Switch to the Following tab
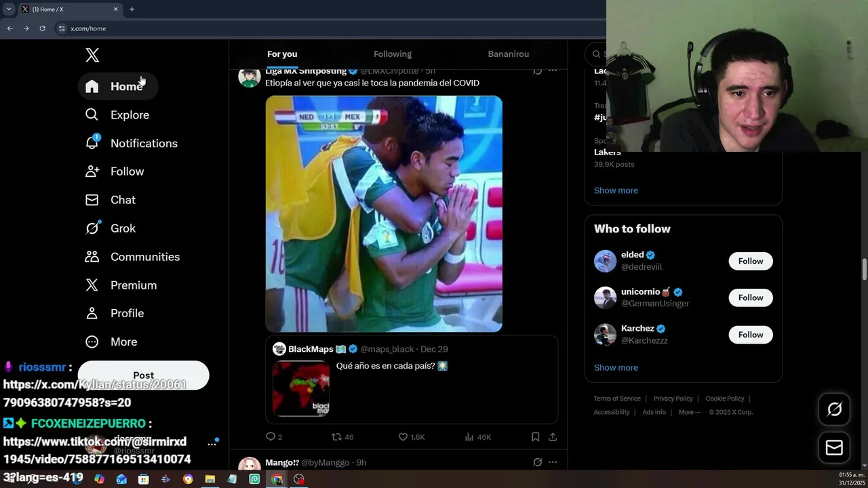The height and width of the screenshot is (488, 868). click(x=393, y=54)
